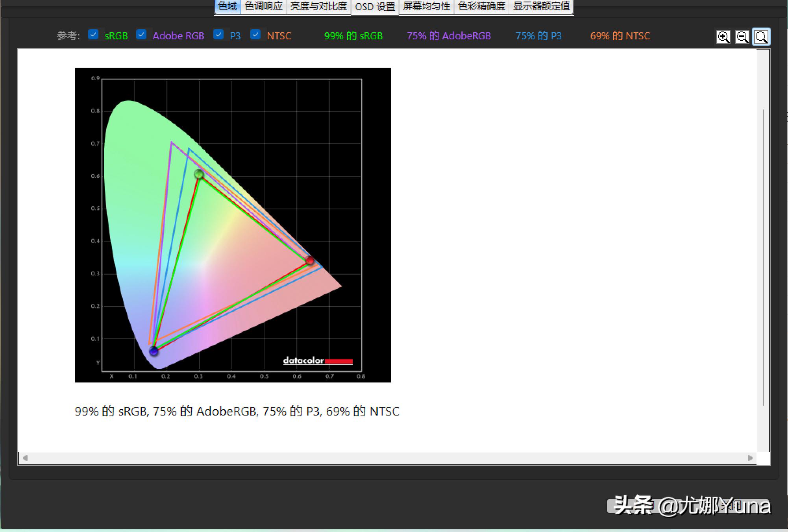Image resolution: width=788 pixels, height=532 pixels.
Task: Click the horizontal scrollbar right arrow
Action: tap(750, 458)
